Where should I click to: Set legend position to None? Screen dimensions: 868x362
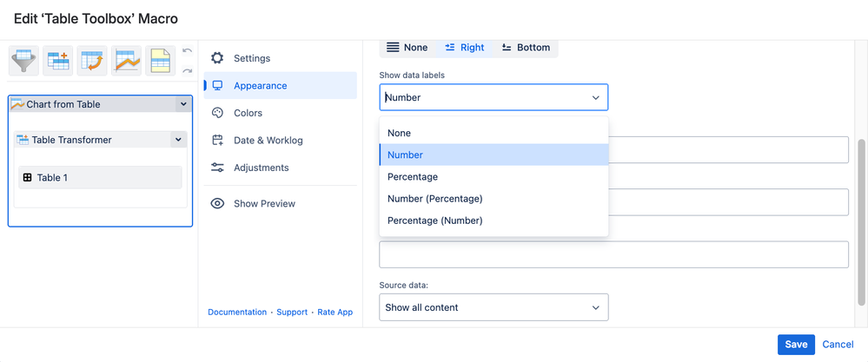407,48
